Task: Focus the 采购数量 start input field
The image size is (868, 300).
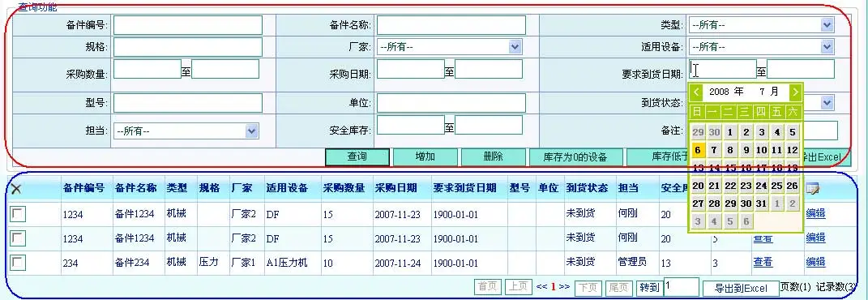Action: coord(148,69)
